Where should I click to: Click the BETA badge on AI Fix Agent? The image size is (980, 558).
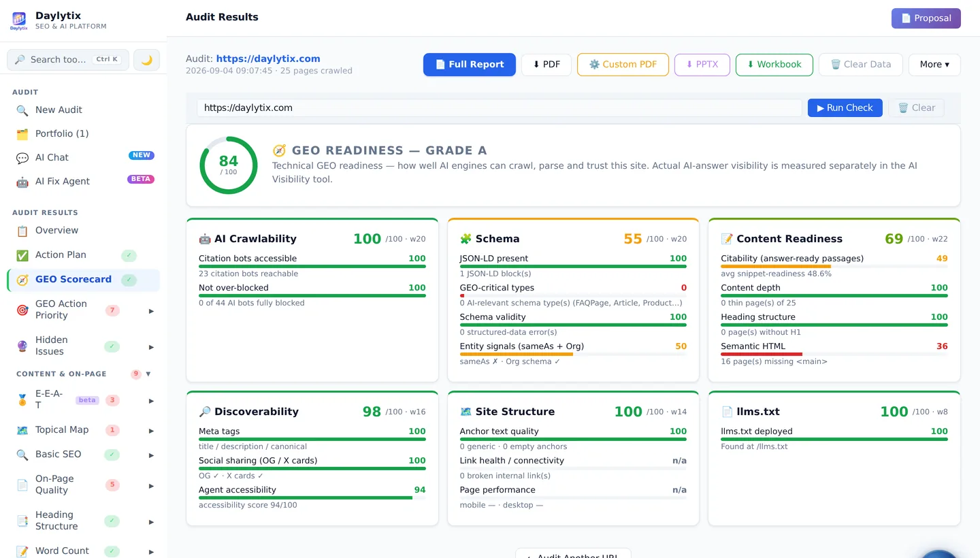[141, 180]
